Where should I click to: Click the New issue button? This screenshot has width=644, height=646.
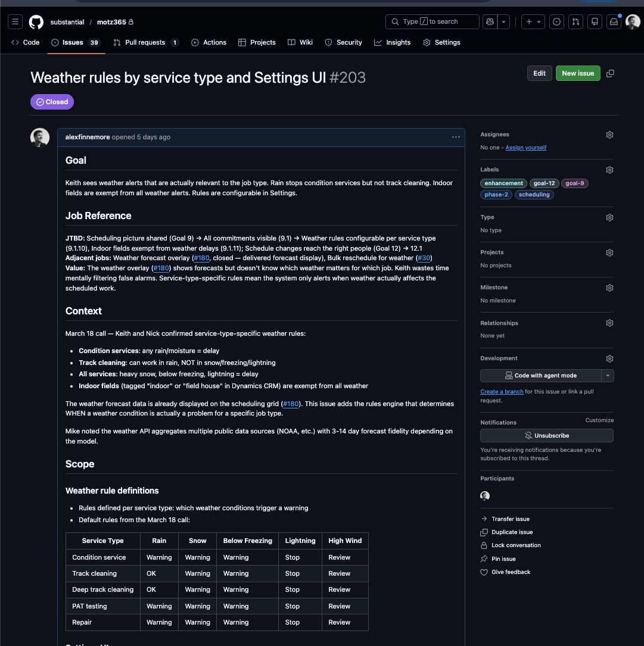tap(578, 73)
